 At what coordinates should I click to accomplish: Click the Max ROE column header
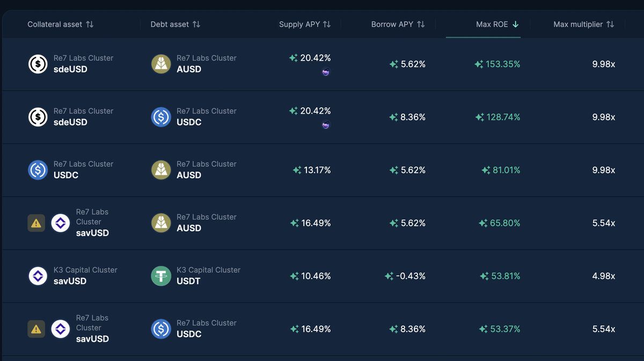pyautogui.click(x=497, y=24)
